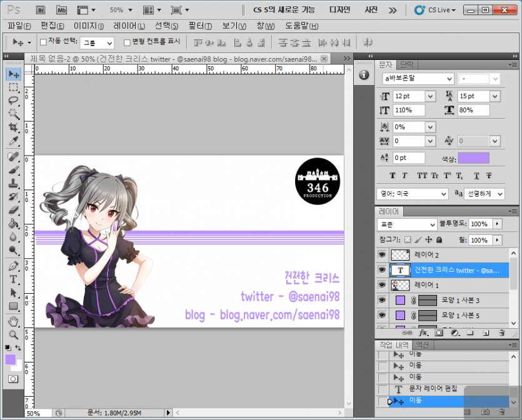Viewport: 522px width, 420px height.
Task: Select the Blur tool
Action: point(13,237)
